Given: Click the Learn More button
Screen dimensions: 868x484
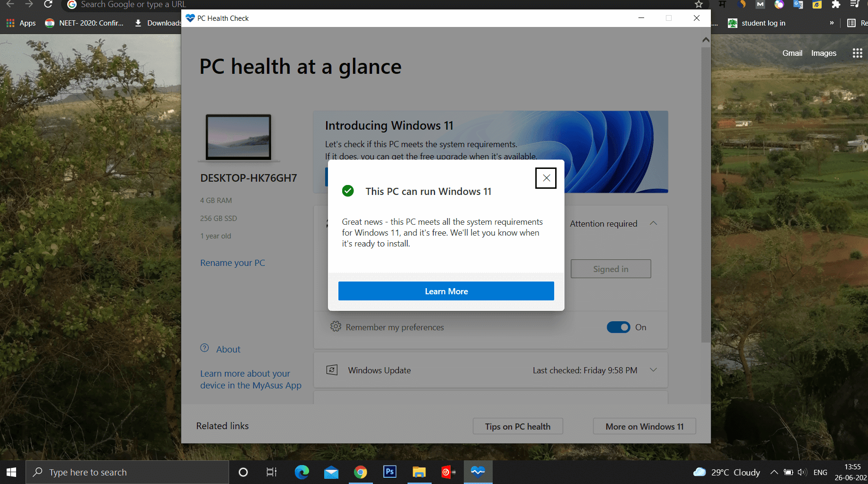Looking at the screenshot, I should 446,291.
